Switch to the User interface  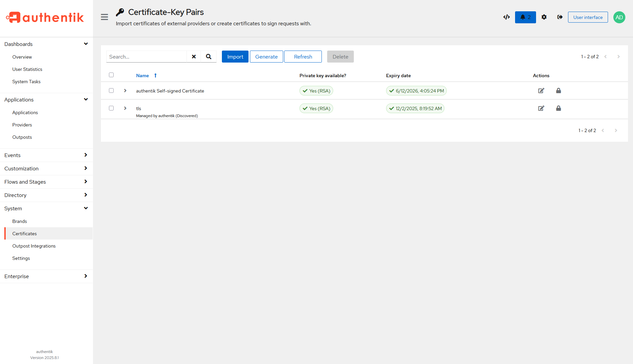coord(587,17)
